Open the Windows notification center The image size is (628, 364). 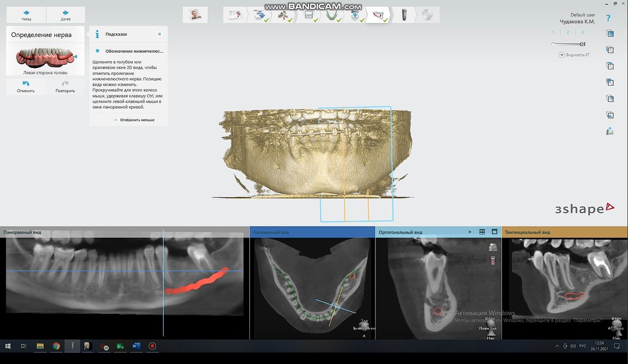click(616, 346)
